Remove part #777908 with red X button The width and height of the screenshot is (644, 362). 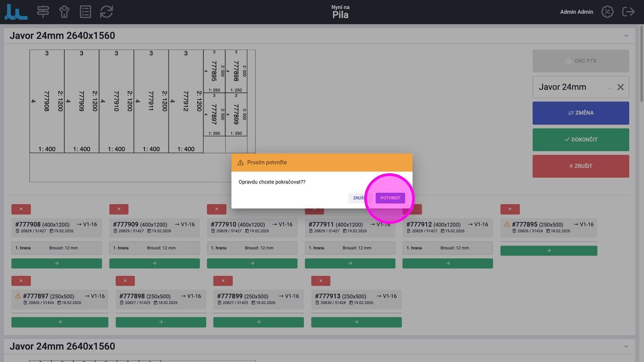[x=21, y=209]
